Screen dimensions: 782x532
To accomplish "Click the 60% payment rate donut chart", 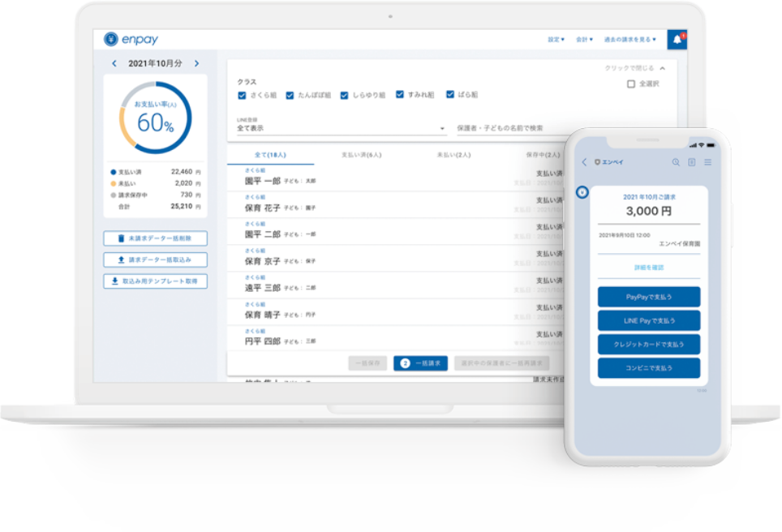I will (x=155, y=118).
